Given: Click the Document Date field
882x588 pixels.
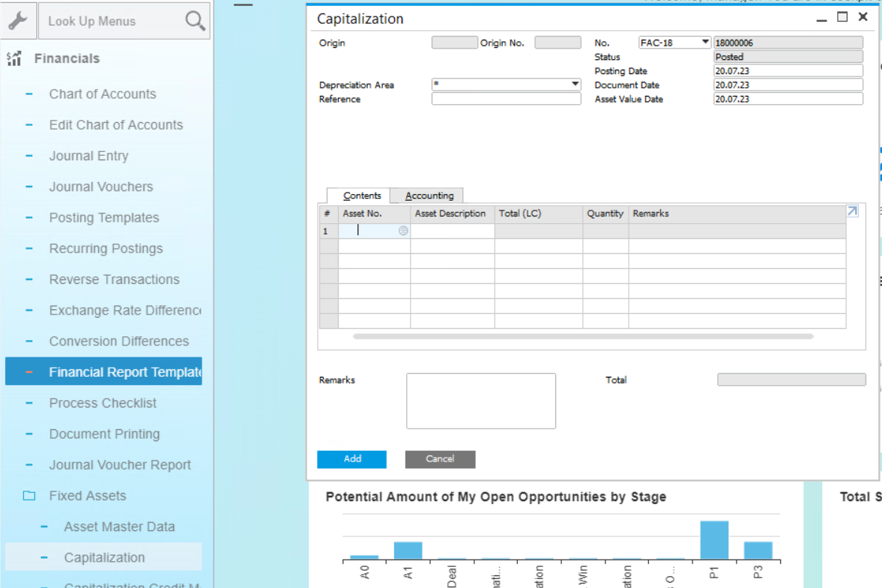Looking at the screenshot, I should pyautogui.click(x=788, y=85).
